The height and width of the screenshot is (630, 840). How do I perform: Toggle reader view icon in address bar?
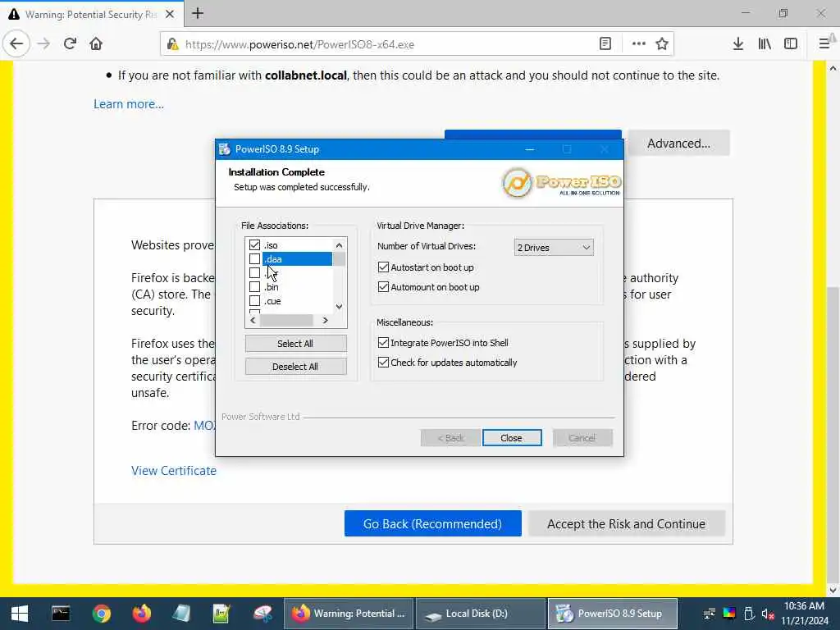[x=605, y=44]
